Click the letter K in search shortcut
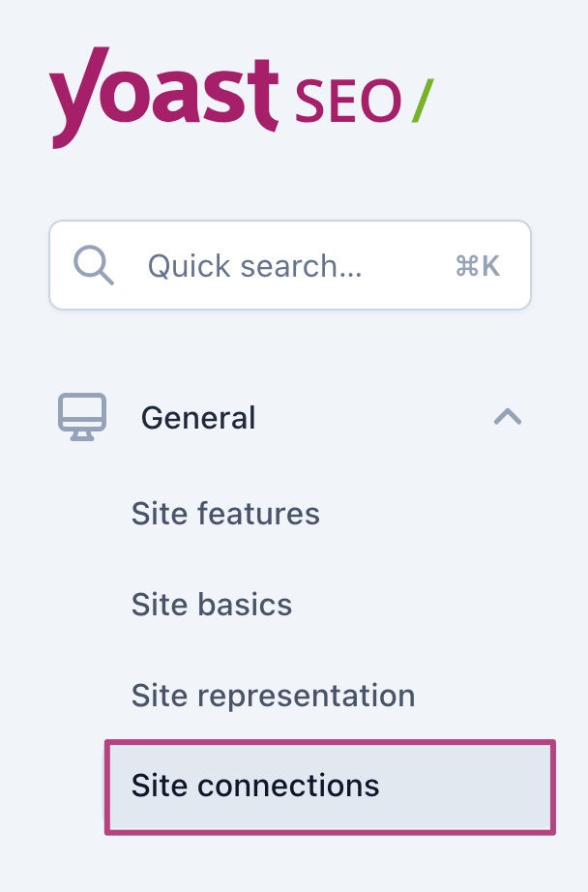588x892 pixels. [490, 267]
